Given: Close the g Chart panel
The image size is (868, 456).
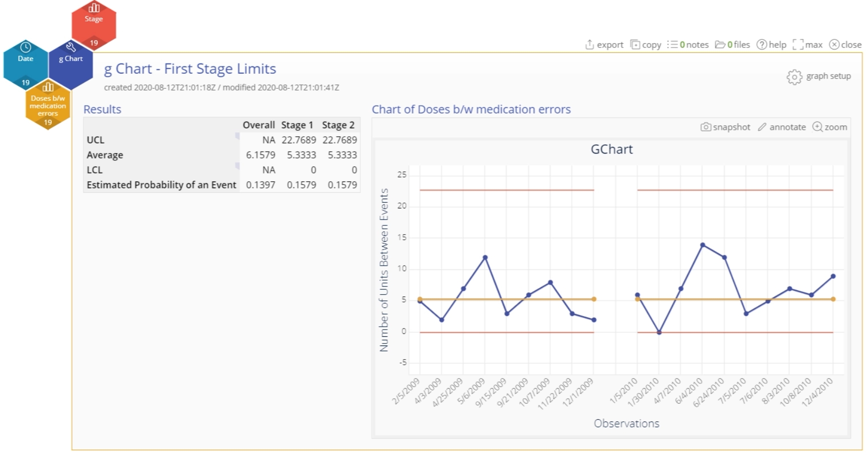Looking at the screenshot, I should coord(845,45).
